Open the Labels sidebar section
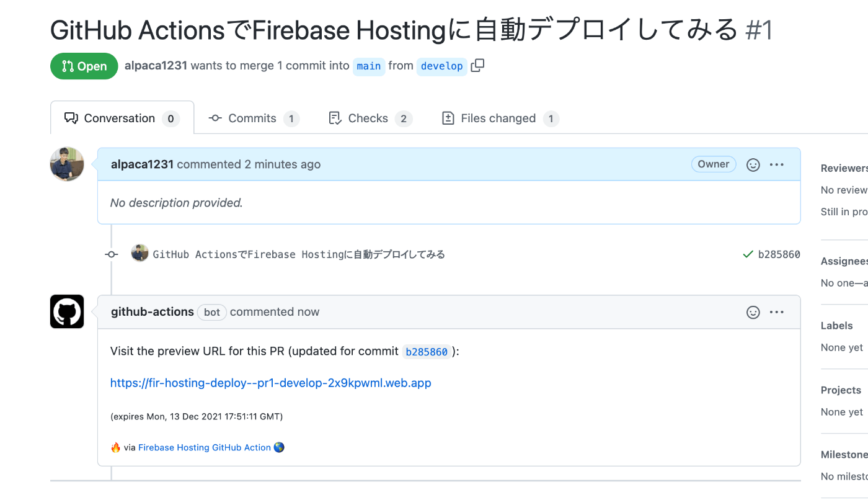 [837, 326]
